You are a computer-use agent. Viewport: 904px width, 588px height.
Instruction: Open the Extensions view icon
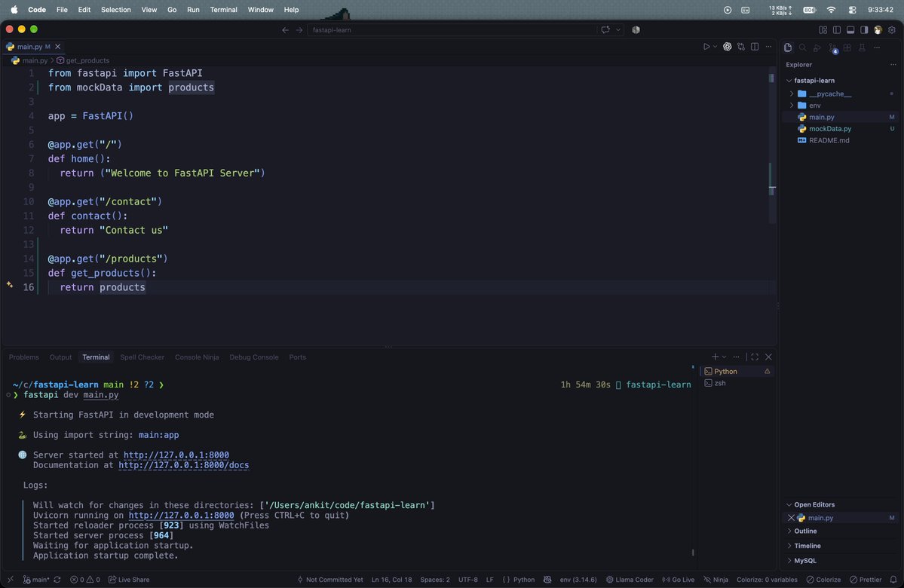click(847, 47)
